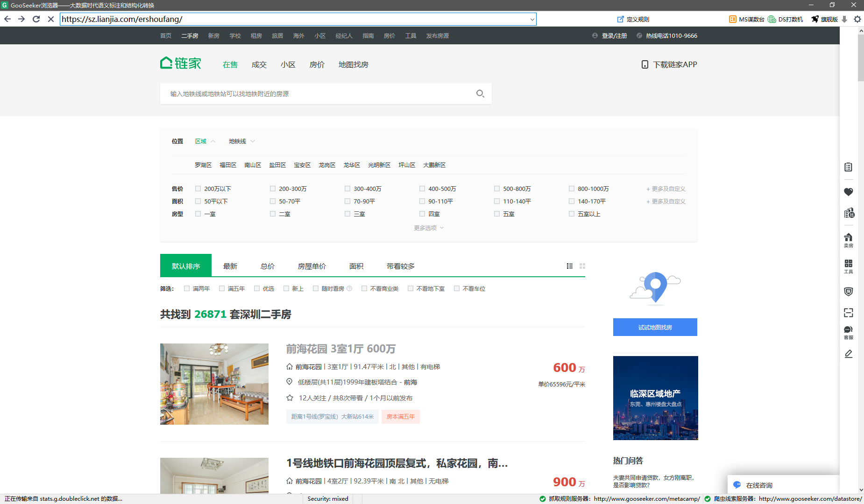Check the 50-70平 area box
This screenshot has width=864, height=504.
tap(273, 201)
